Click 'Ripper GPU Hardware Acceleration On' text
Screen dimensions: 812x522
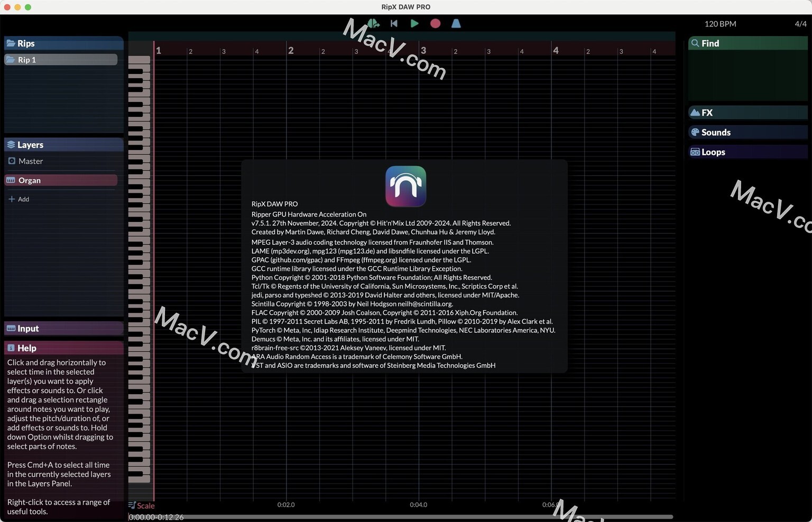309,214
